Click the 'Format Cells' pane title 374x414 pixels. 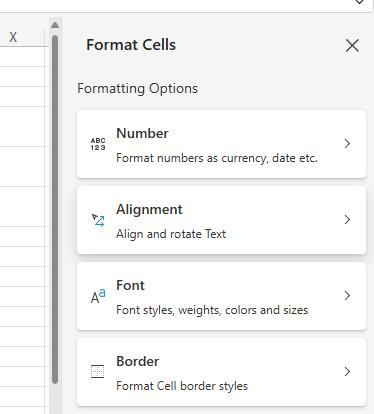click(x=131, y=45)
